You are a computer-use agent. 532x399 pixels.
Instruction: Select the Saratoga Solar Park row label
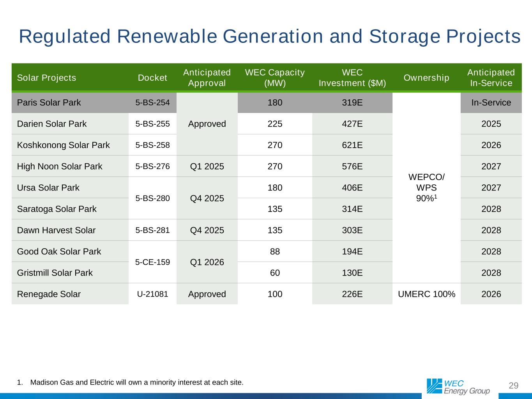point(57,209)
